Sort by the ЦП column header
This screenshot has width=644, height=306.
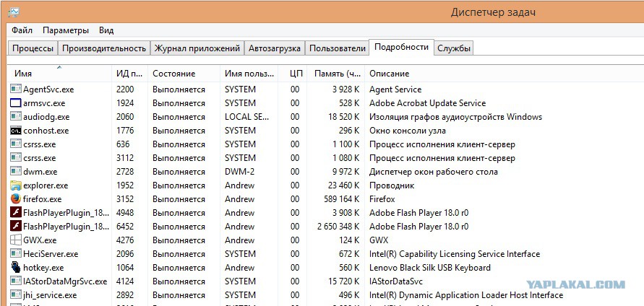click(293, 74)
